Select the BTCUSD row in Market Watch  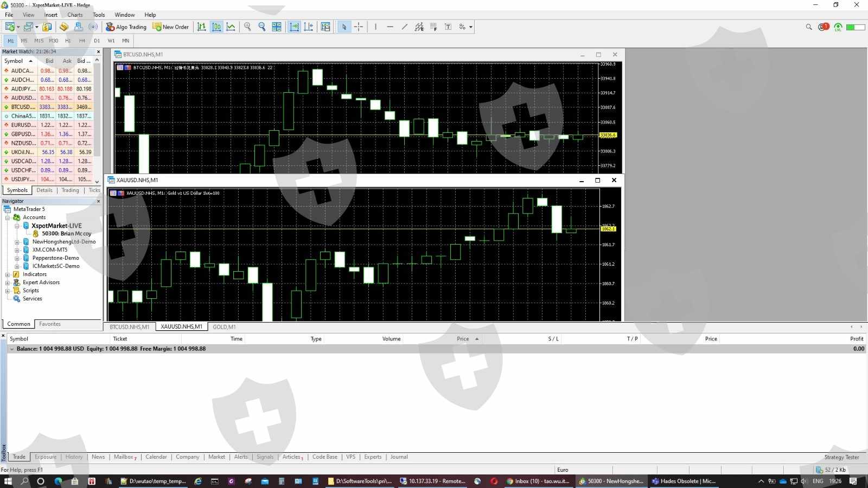pos(48,107)
